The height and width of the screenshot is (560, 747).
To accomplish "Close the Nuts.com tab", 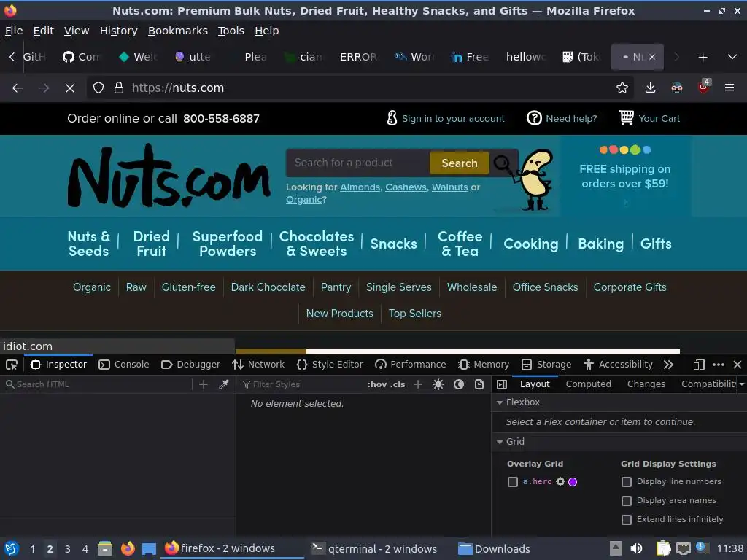I will coord(652,57).
